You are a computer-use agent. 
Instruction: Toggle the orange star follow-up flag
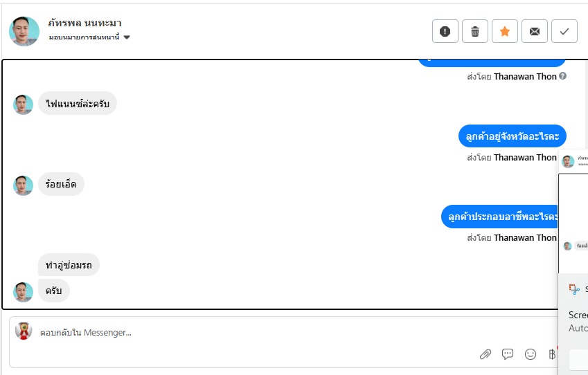(x=505, y=31)
